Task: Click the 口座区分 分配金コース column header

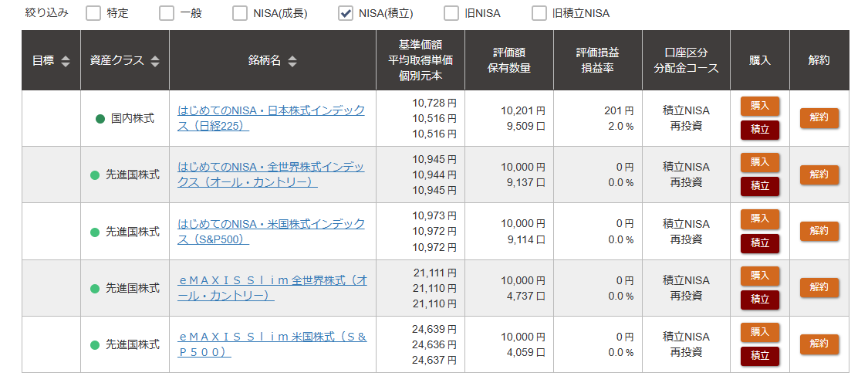Action: (x=687, y=60)
